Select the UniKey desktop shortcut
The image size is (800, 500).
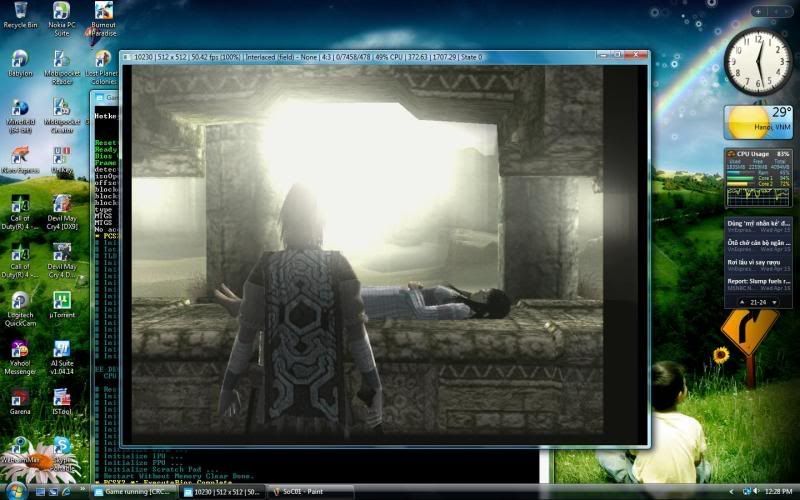62,160
